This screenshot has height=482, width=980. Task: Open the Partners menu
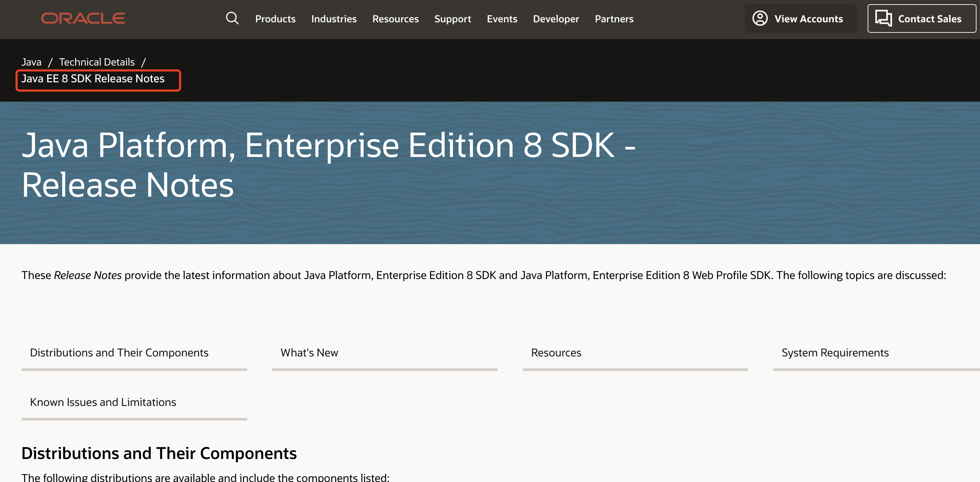[x=614, y=18]
